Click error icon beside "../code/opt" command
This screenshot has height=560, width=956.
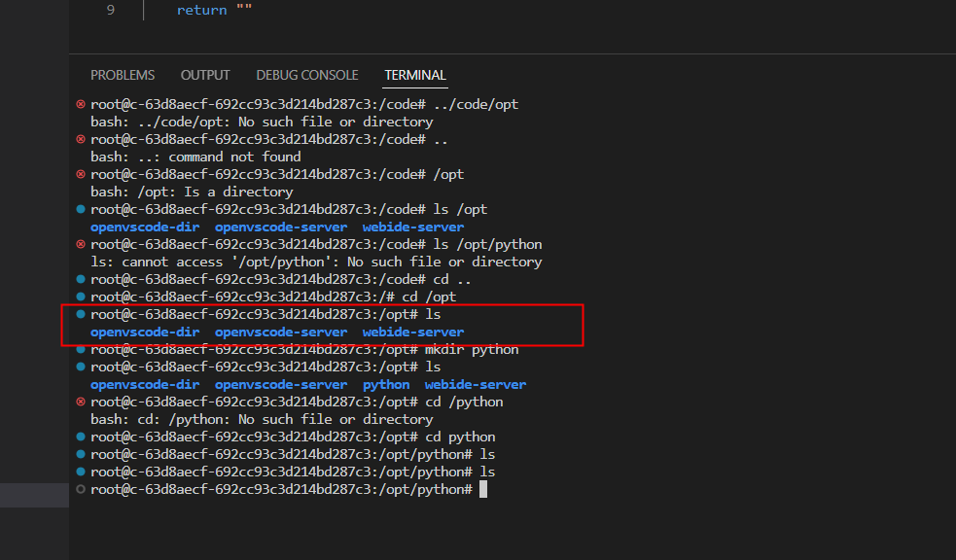pyautogui.click(x=81, y=104)
